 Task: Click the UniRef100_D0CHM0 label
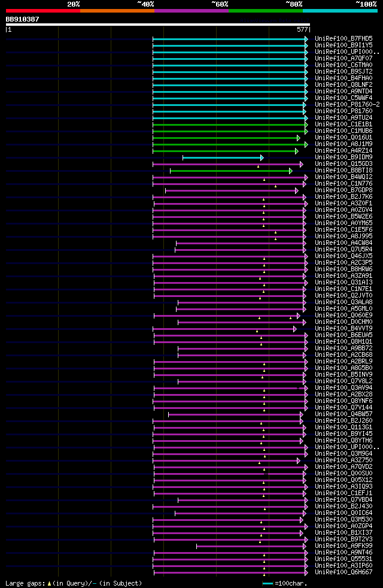point(344,322)
